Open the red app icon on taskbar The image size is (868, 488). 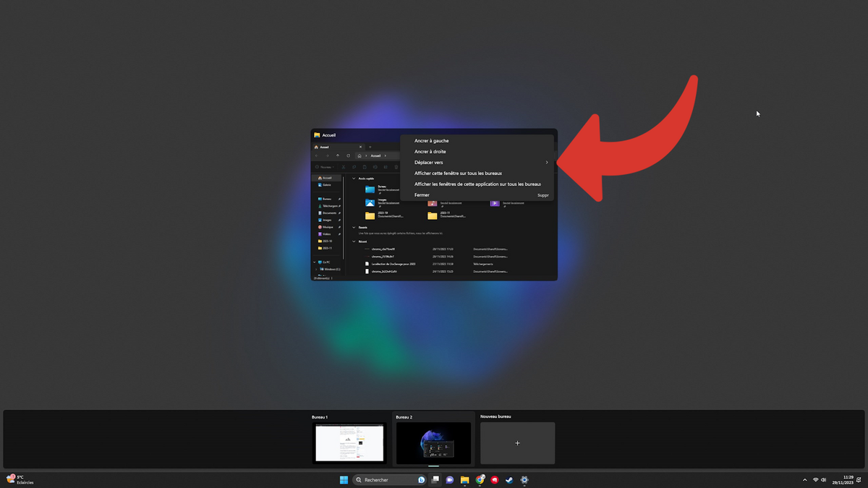(x=494, y=480)
